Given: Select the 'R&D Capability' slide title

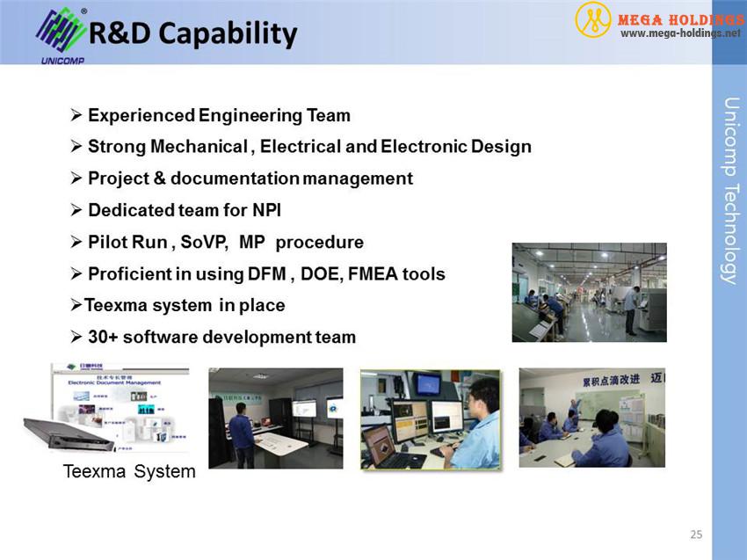Looking at the screenshot, I should tap(193, 33).
